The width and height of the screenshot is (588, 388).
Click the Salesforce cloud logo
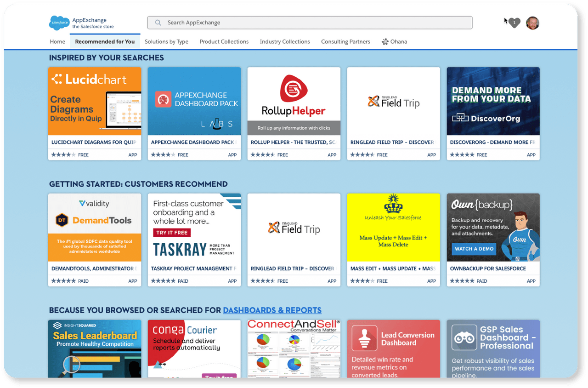59,23
